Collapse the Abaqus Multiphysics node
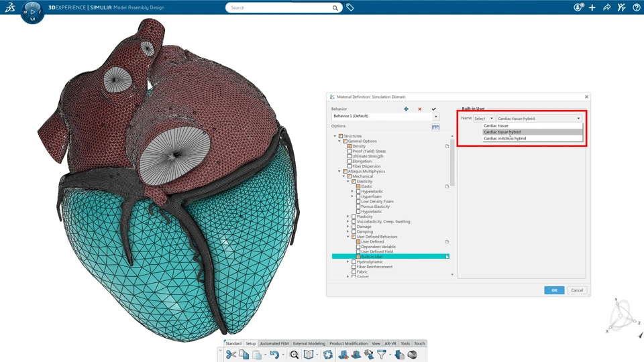Image resolution: width=644 pixels, height=362 pixels. 339,171
